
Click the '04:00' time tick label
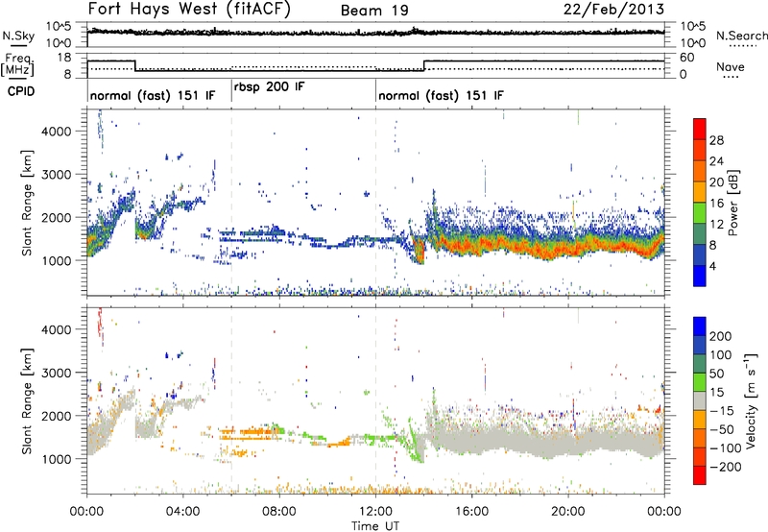(183, 512)
